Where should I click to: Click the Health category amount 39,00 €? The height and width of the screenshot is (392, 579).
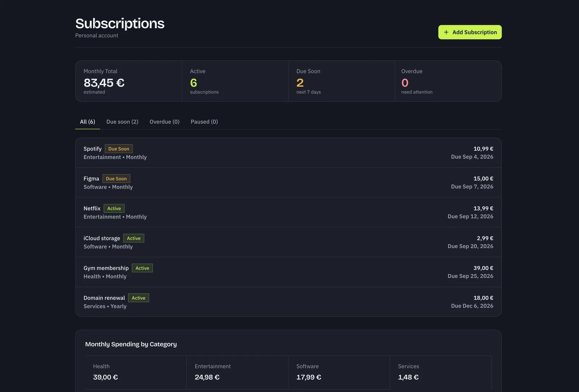pyautogui.click(x=105, y=377)
